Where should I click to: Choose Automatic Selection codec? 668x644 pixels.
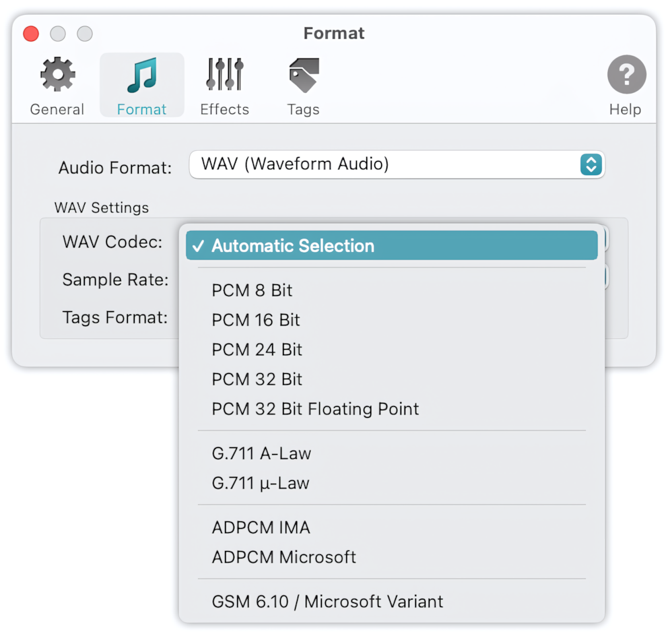[x=391, y=245]
